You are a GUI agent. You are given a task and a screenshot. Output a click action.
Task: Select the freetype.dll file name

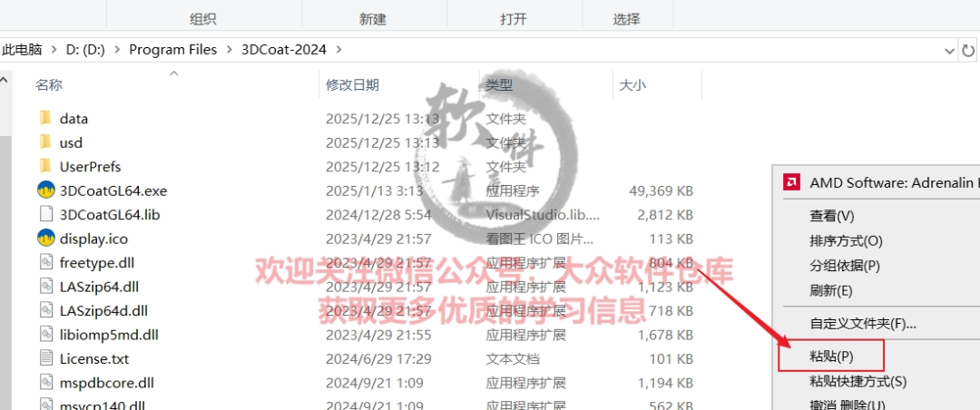pyautogui.click(x=97, y=262)
